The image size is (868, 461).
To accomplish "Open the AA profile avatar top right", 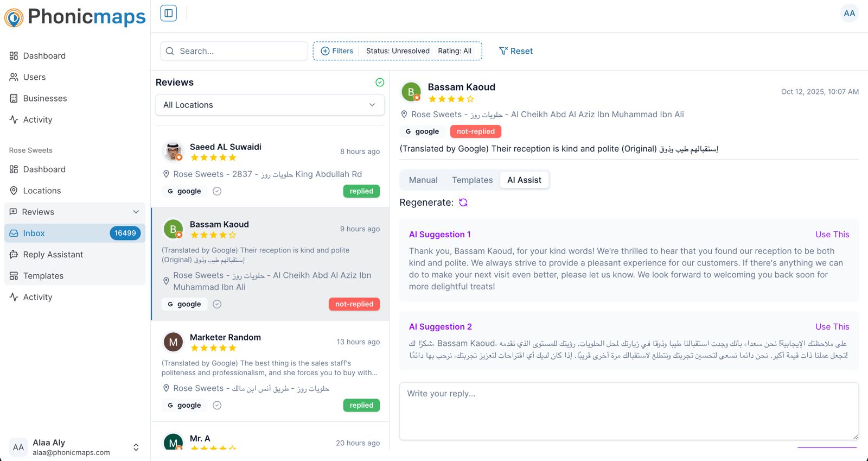I will pos(849,13).
